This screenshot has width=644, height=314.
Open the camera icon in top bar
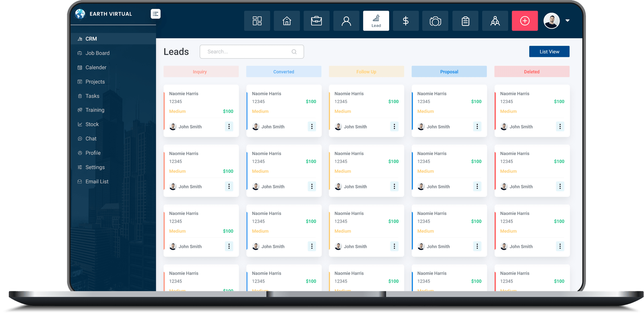click(x=435, y=21)
